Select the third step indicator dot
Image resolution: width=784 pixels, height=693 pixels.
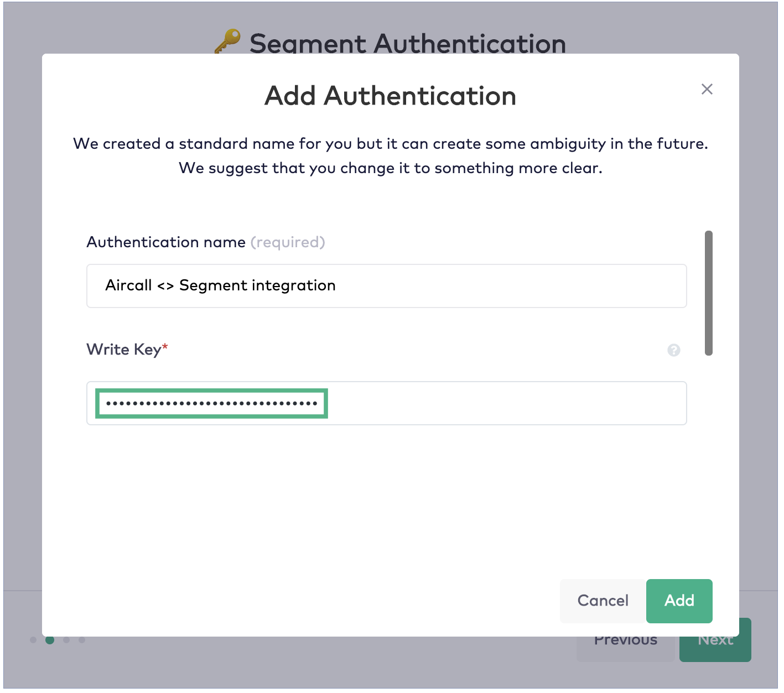66,640
